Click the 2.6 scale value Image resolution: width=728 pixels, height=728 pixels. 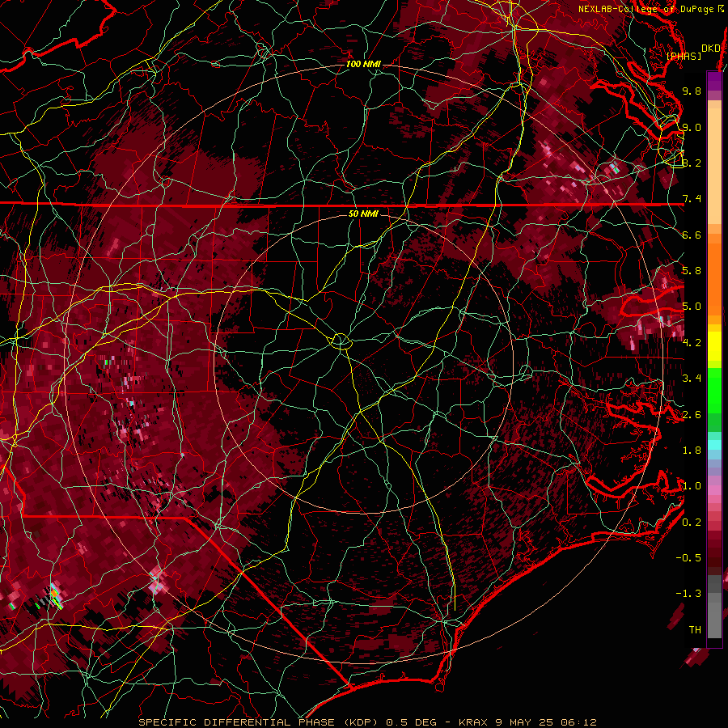(692, 415)
